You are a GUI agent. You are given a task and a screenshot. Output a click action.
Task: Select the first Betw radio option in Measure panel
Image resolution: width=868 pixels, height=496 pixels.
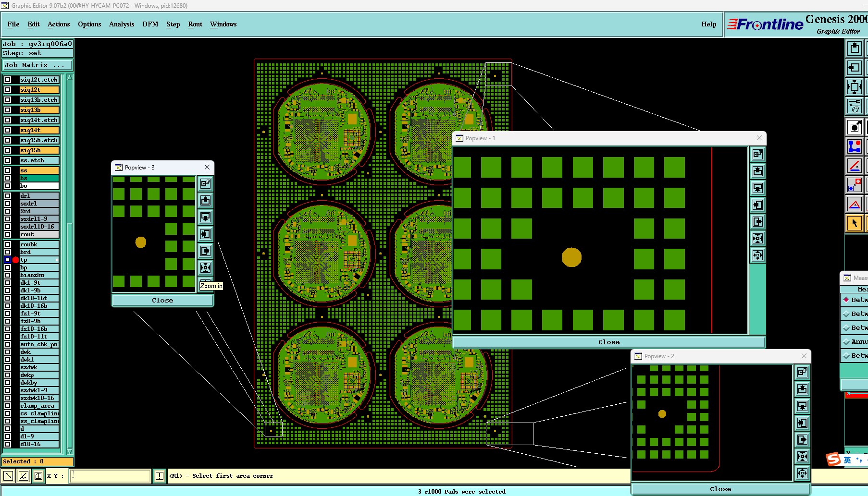coord(846,300)
